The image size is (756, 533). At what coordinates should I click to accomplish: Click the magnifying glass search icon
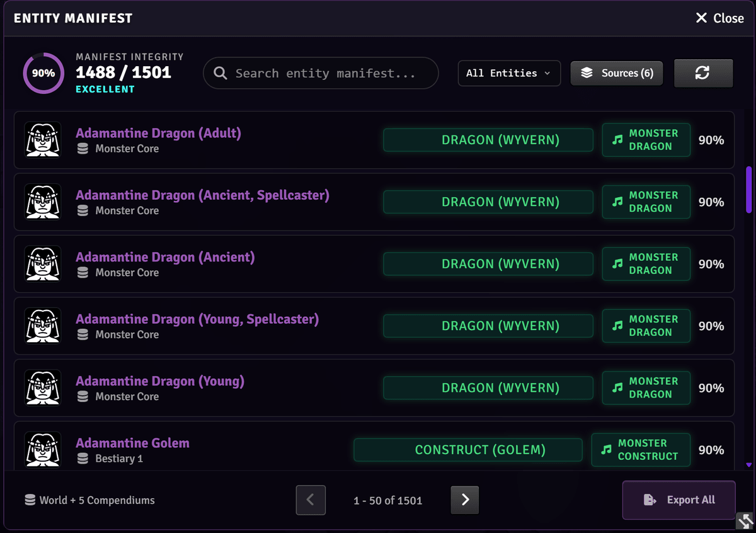tap(220, 73)
